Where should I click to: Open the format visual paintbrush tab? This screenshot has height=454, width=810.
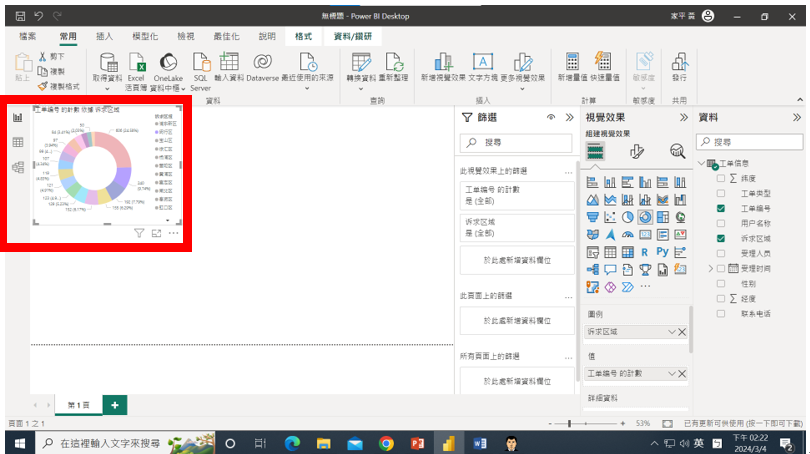[637, 151]
